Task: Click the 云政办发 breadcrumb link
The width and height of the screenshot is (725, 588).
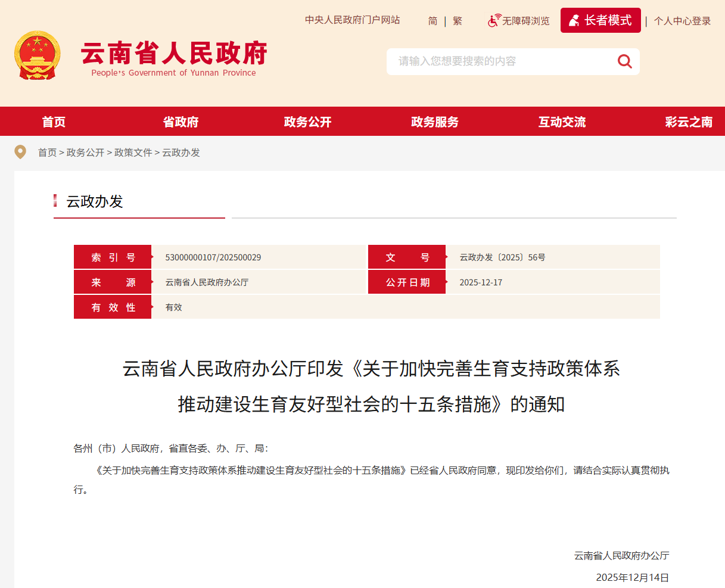Action: (181, 153)
